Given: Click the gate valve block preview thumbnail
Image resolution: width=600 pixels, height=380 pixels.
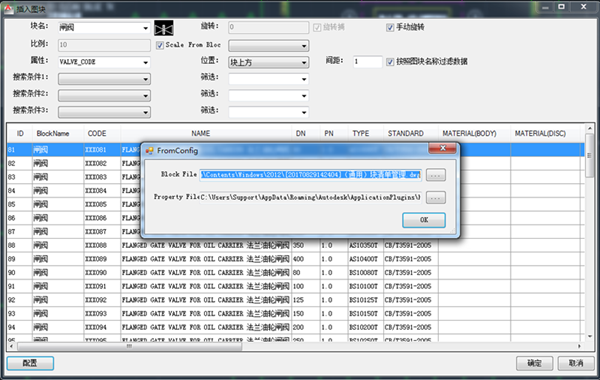Looking at the screenshot, I should click(x=164, y=28).
